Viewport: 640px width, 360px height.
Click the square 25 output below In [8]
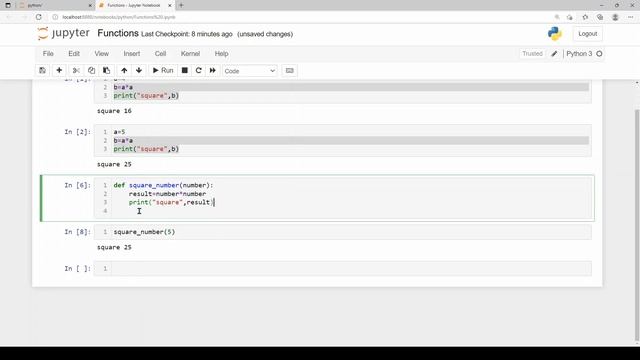[x=114, y=247]
